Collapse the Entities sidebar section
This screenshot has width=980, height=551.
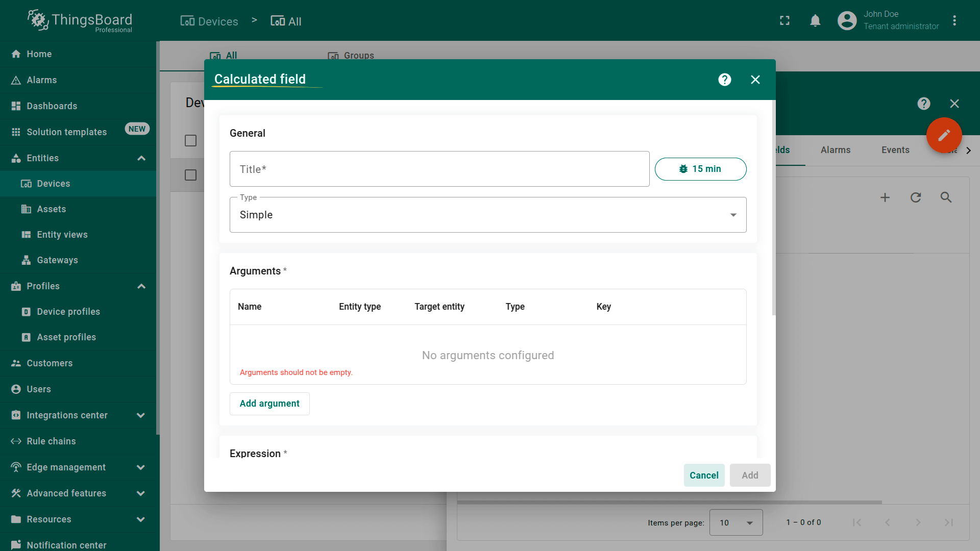(x=141, y=158)
